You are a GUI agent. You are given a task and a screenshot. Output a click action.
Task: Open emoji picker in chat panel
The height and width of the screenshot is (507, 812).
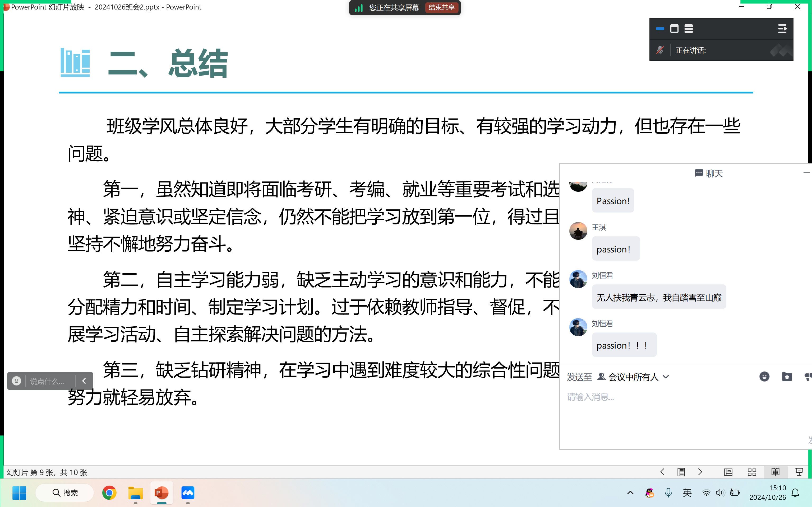(x=764, y=377)
